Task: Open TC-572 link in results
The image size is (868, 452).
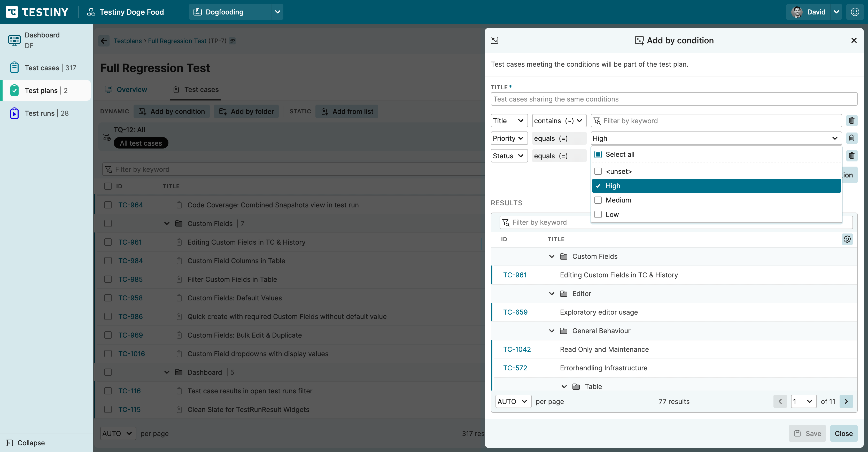Action: 515,368
